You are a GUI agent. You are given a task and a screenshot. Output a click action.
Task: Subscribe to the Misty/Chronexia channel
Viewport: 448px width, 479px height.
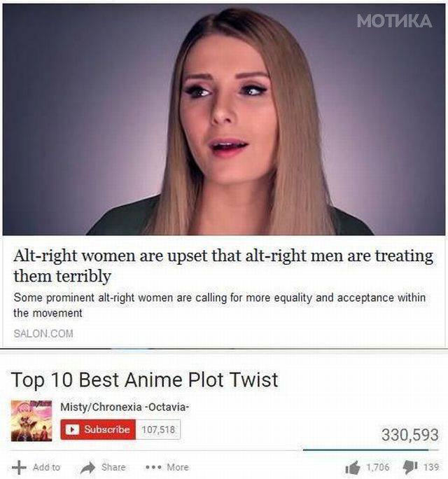(98, 429)
